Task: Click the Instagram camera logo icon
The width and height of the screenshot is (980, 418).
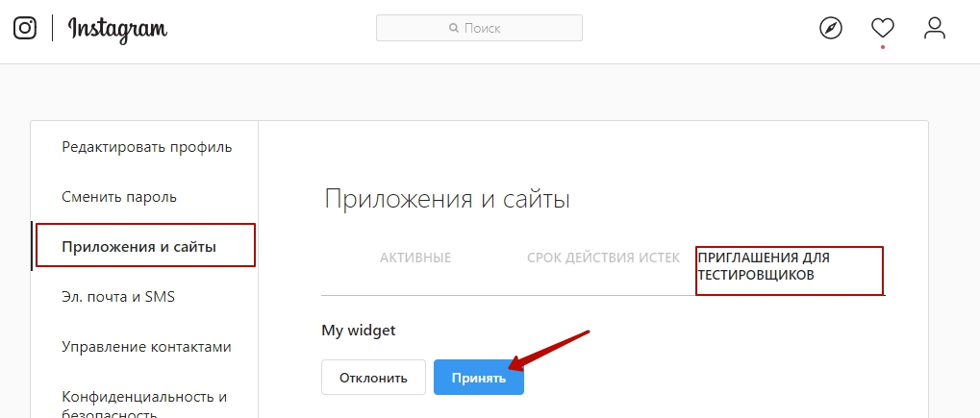Action: coord(25,29)
